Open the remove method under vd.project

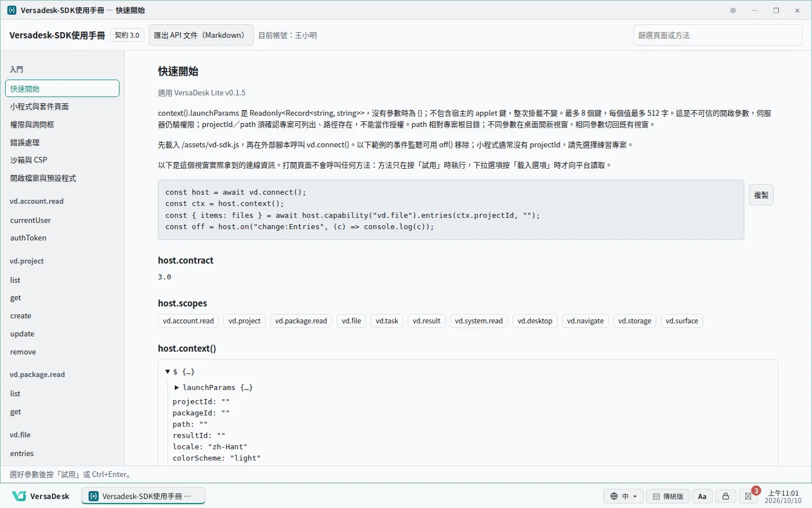[x=62, y=352]
